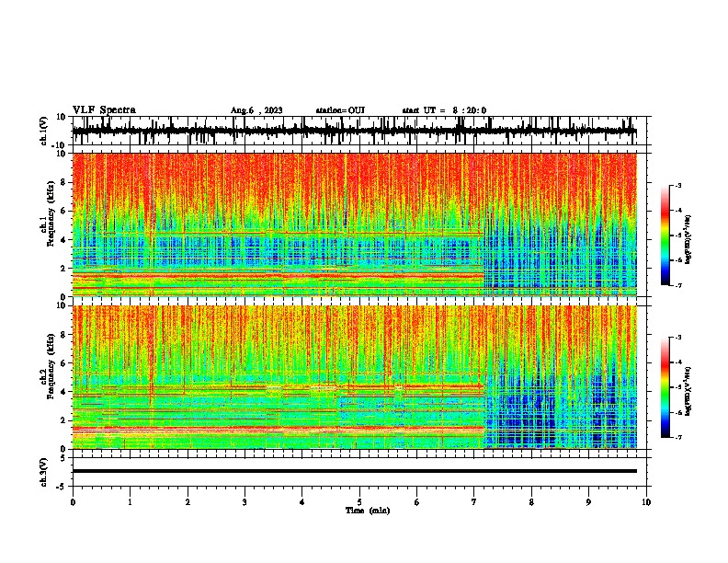The width and height of the screenshot is (728, 563).
Task: Click the "-7" label on ch.2 colorbar
Action: click(x=678, y=437)
